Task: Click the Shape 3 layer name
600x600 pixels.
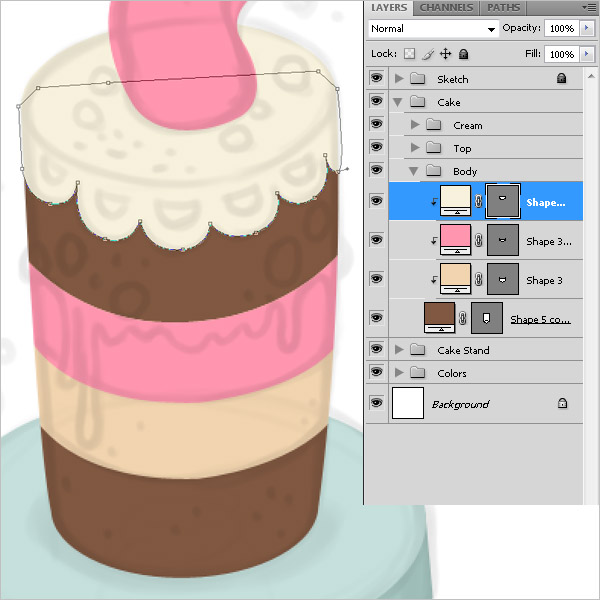Action: 544,280
